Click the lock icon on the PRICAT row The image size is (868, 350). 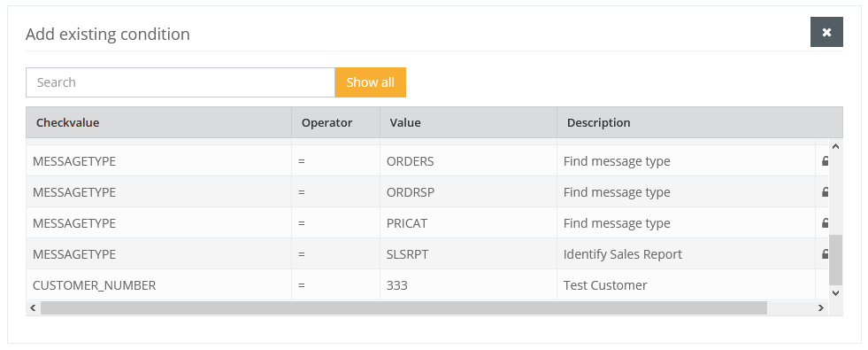point(825,223)
